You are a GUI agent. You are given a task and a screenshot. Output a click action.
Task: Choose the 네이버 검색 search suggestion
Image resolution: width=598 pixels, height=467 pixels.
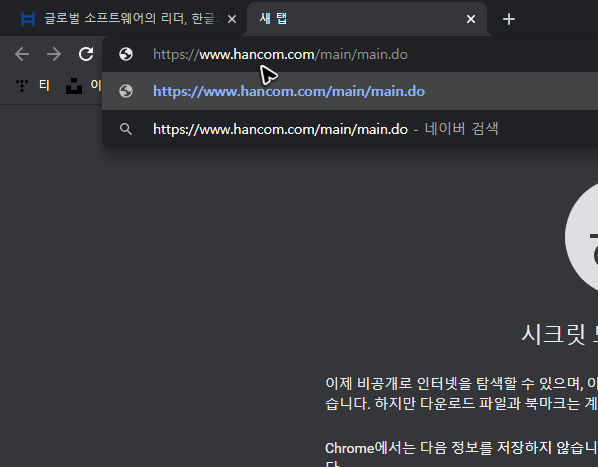pos(350,129)
